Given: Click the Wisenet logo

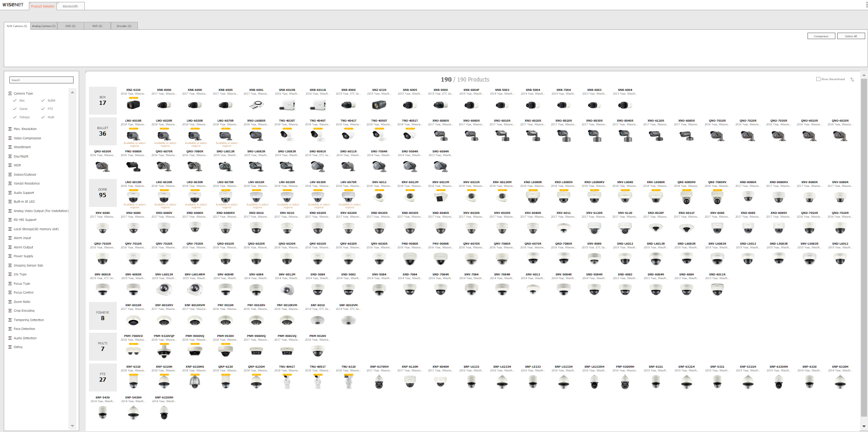Looking at the screenshot, I should (13, 5).
